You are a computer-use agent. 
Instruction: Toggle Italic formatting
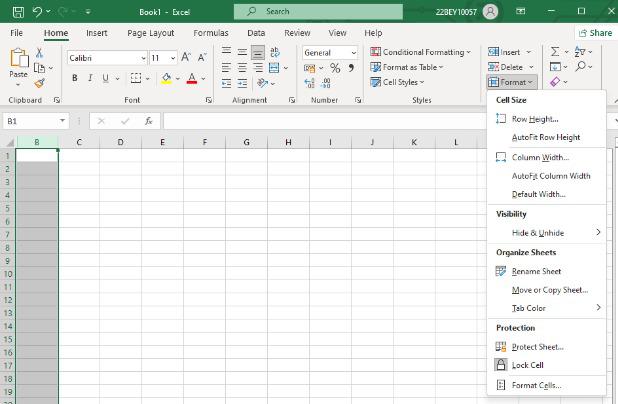(x=90, y=78)
